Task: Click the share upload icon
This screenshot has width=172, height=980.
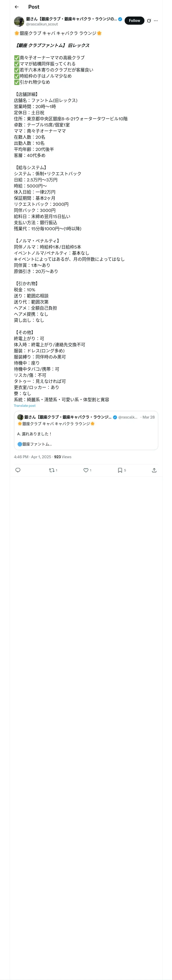Action: point(154,470)
